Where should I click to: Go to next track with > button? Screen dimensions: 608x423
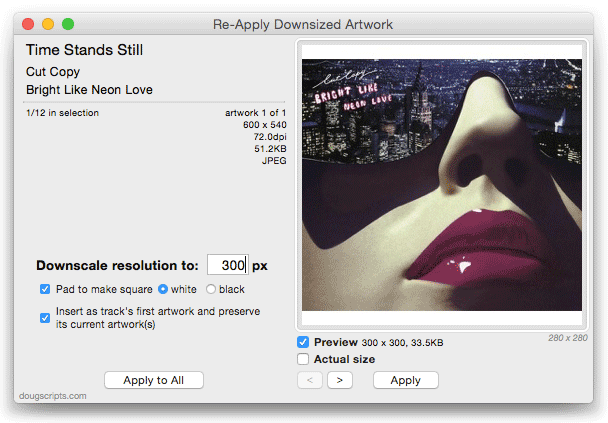[340, 380]
